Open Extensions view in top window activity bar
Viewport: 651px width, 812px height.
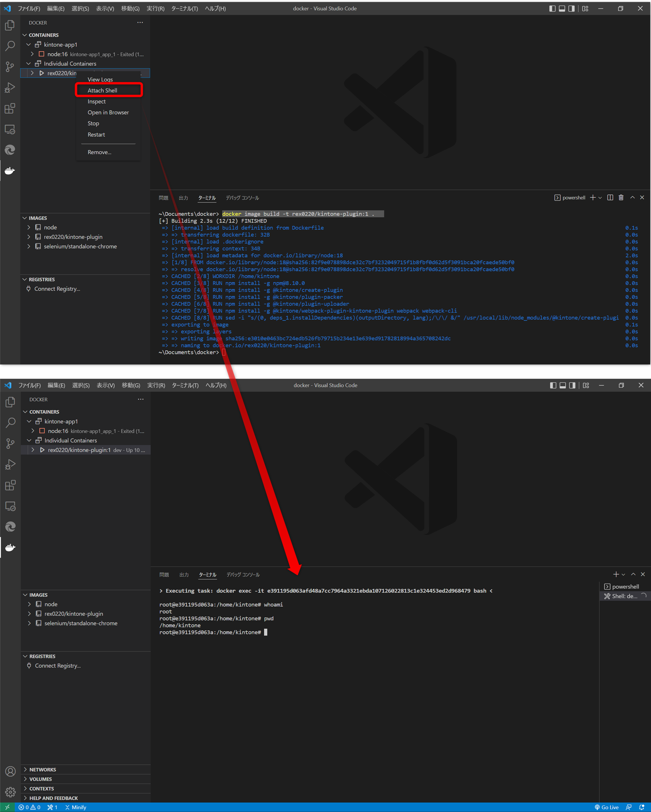click(x=10, y=108)
